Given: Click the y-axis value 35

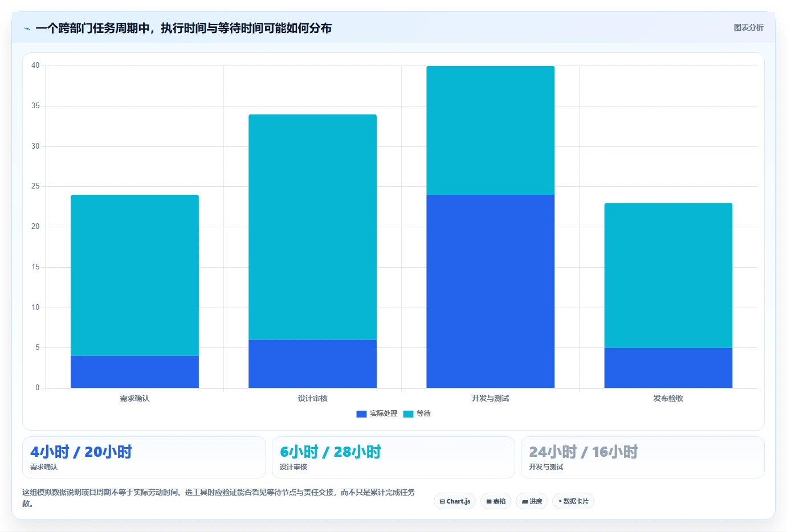Looking at the screenshot, I should click(35, 106).
